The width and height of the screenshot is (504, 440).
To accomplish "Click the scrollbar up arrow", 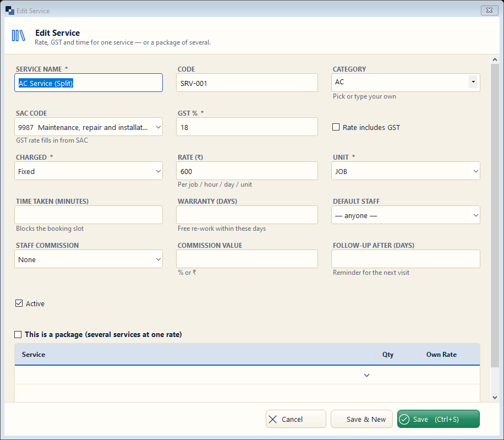I will [x=495, y=59].
